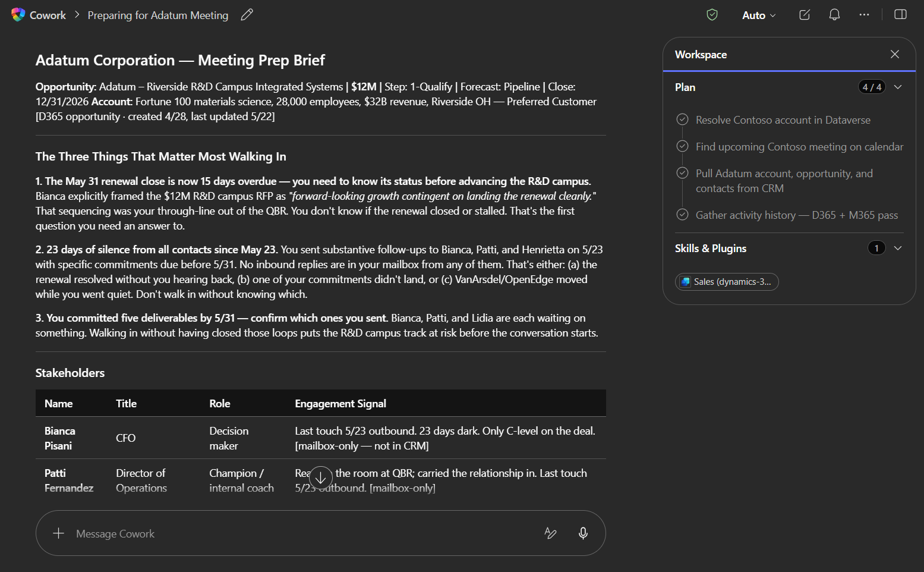This screenshot has width=924, height=572.
Task: Click the Preparing for Adatum Meeting title
Action: point(158,15)
